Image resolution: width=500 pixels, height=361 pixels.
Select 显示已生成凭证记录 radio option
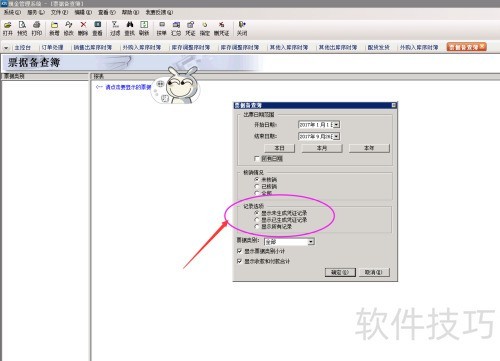pyautogui.click(x=257, y=220)
